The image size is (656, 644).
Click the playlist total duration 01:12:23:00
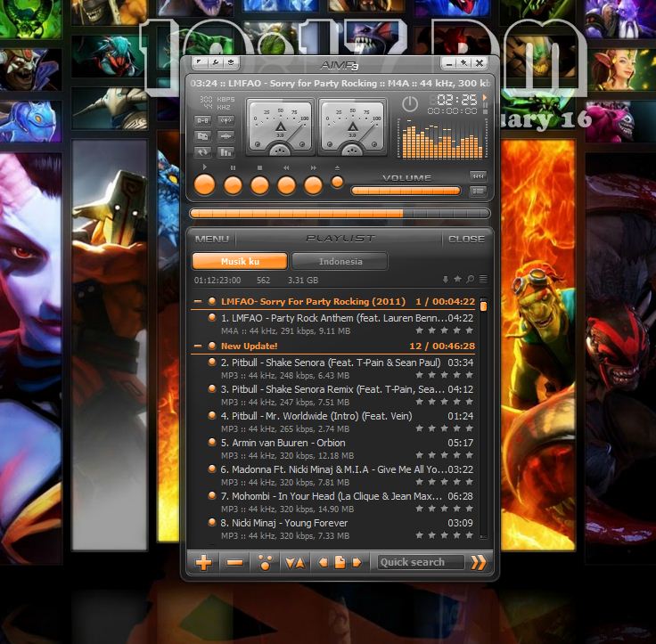pos(217,281)
